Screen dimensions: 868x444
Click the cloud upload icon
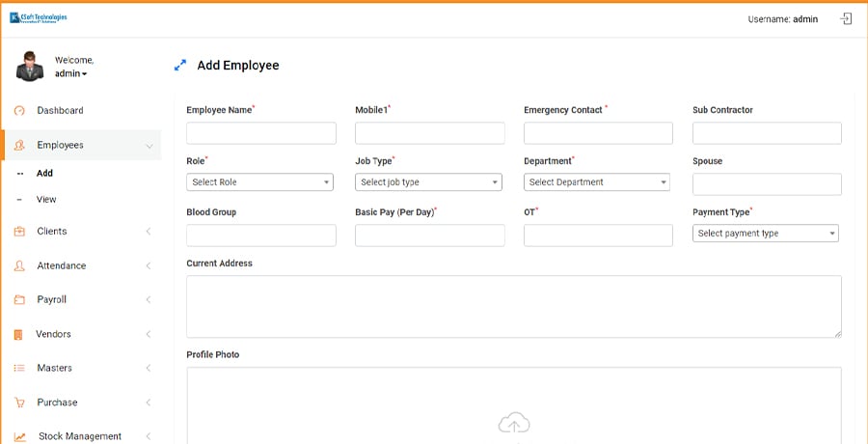tap(513, 423)
